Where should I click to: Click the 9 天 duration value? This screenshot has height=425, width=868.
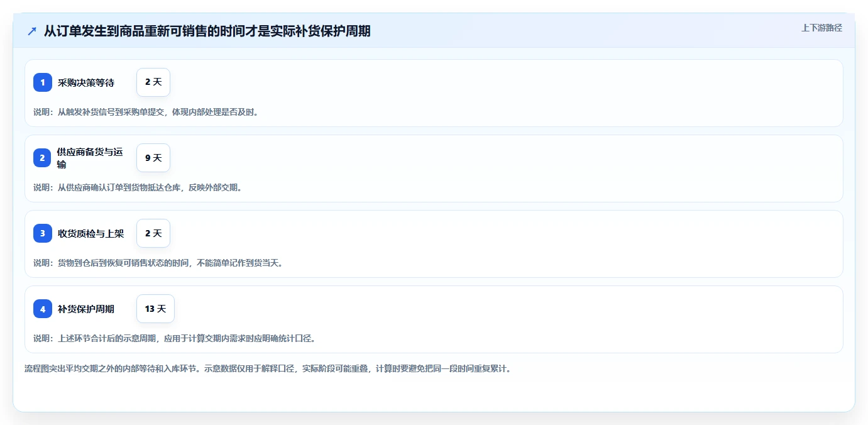pyautogui.click(x=153, y=158)
